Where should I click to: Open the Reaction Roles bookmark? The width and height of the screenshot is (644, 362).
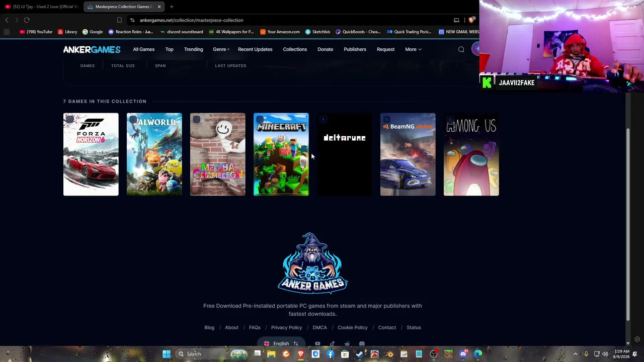point(131,32)
